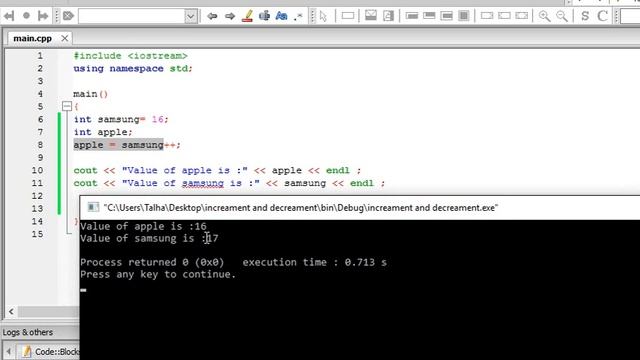Toggle the highlight marker pen icon
The image size is (640, 360).
click(247, 16)
